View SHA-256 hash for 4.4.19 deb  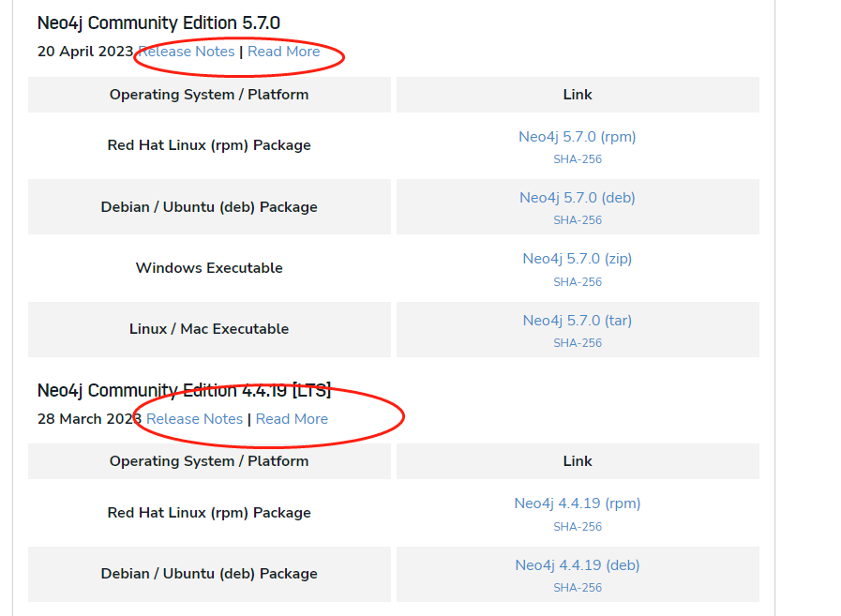[x=577, y=588]
